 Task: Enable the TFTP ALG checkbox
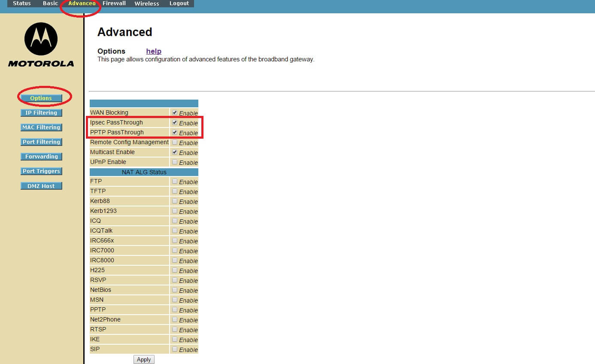pos(175,191)
